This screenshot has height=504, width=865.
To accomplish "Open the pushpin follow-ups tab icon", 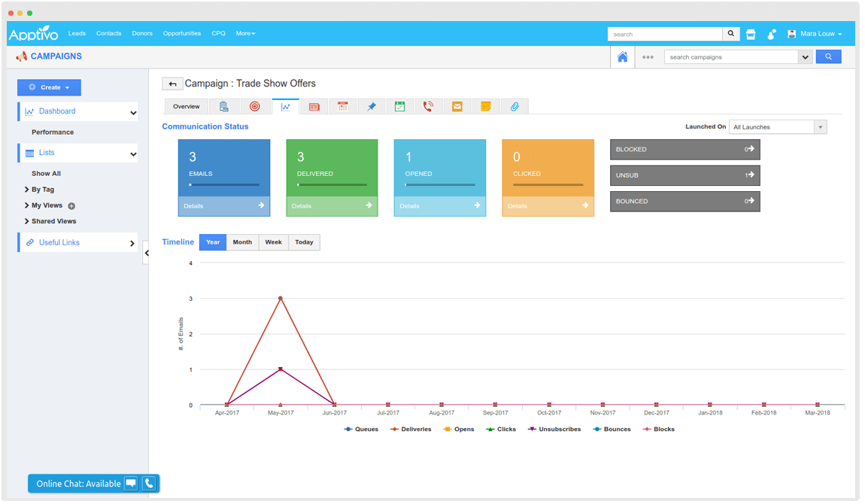I will pos(372,107).
